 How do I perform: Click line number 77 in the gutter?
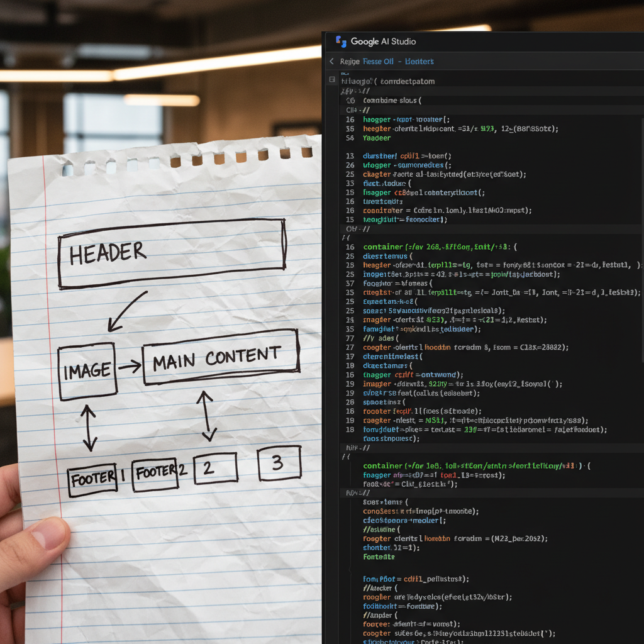350,338
